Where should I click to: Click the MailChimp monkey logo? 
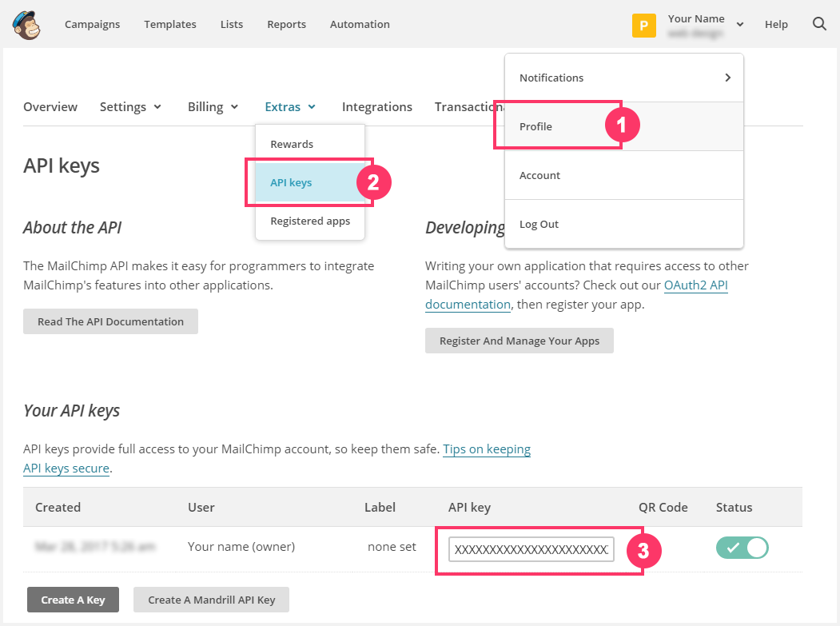pos(27,25)
